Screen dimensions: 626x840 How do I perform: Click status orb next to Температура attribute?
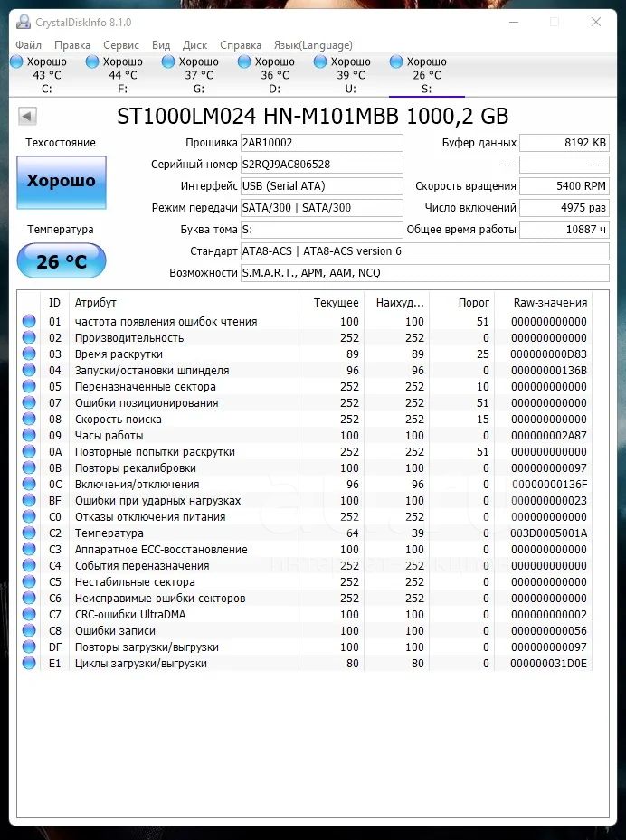29,533
